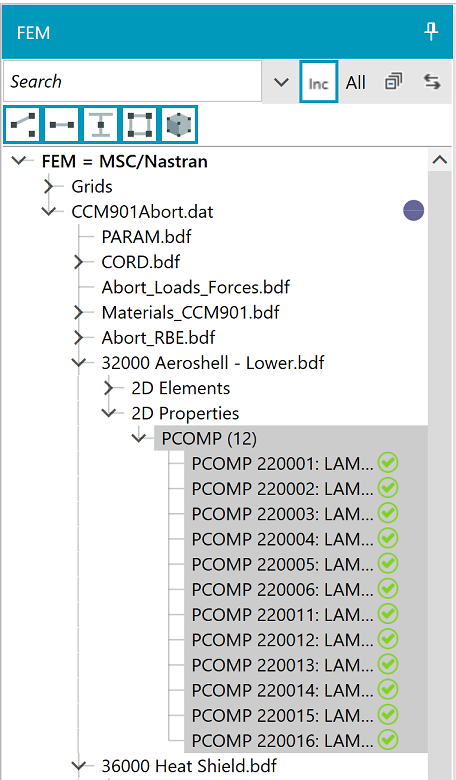Screen dimensions: 456x780
Task: Open the search dropdown arrow
Action: click(281, 82)
